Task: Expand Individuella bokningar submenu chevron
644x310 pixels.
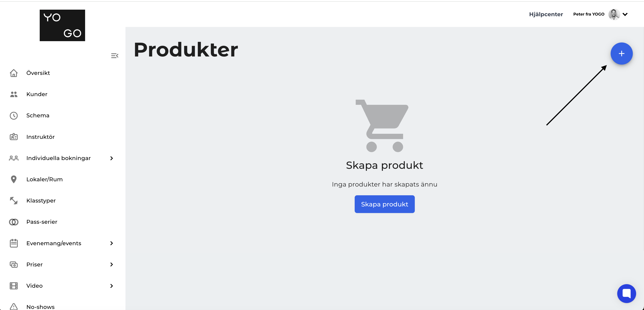Action: pyautogui.click(x=111, y=158)
